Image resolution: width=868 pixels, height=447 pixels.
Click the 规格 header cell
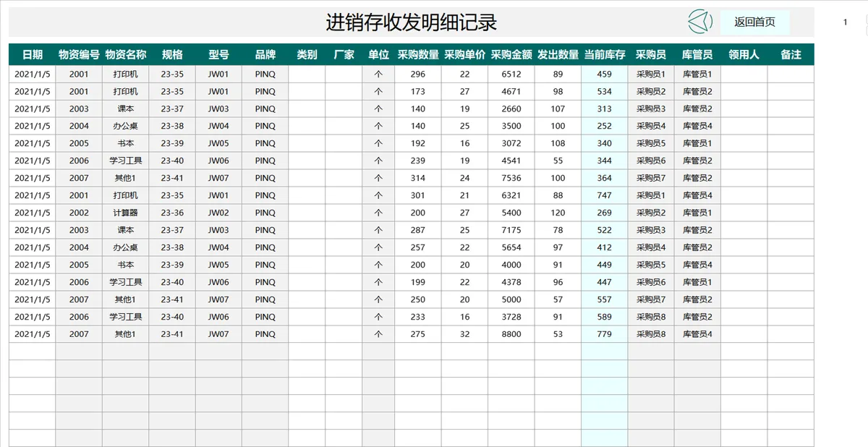click(172, 54)
